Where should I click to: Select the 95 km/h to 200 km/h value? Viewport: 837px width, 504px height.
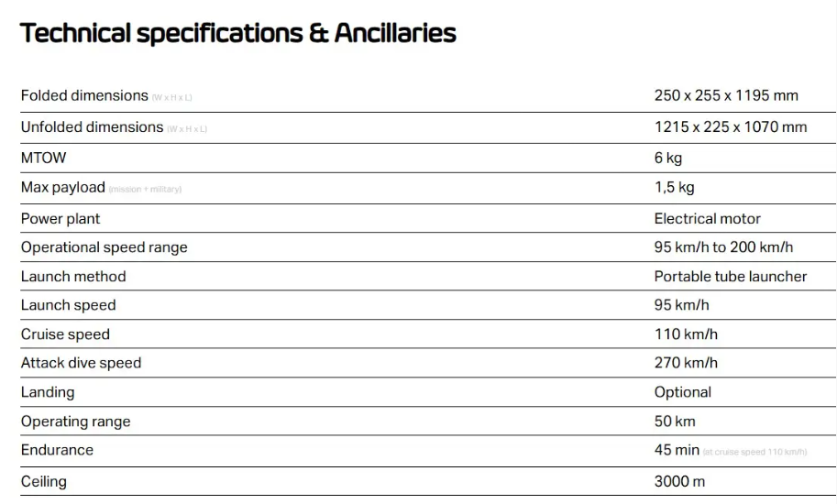pyautogui.click(x=723, y=247)
